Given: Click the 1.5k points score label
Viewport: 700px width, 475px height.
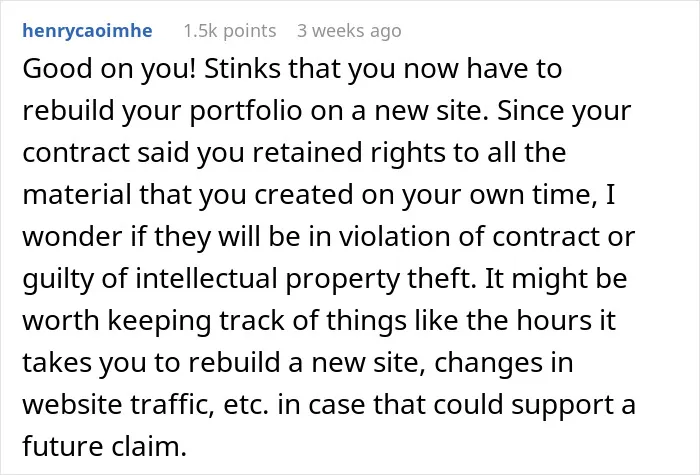Looking at the screenshot, I should coord(230,31).
